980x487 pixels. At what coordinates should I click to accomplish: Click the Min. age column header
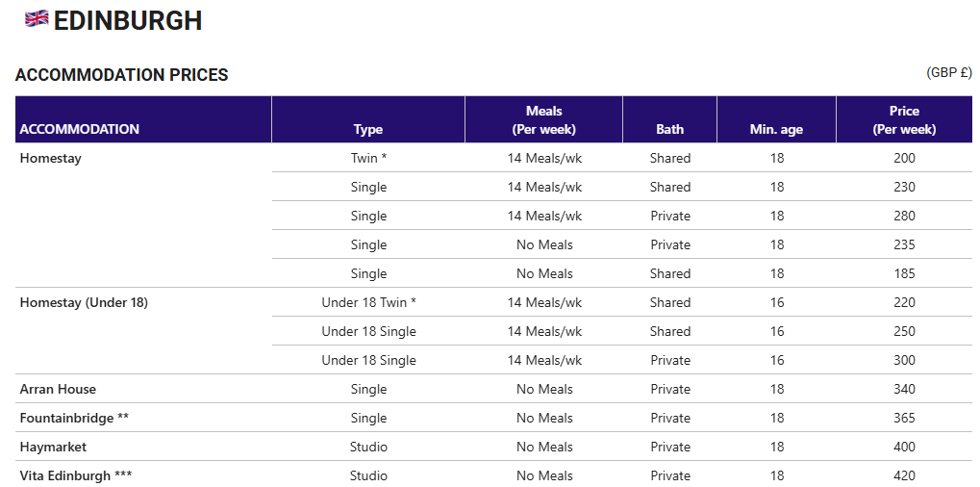776,129
